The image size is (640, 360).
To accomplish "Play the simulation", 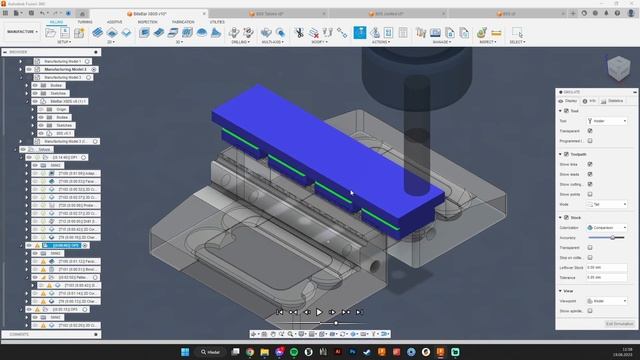I will (319, 312).
